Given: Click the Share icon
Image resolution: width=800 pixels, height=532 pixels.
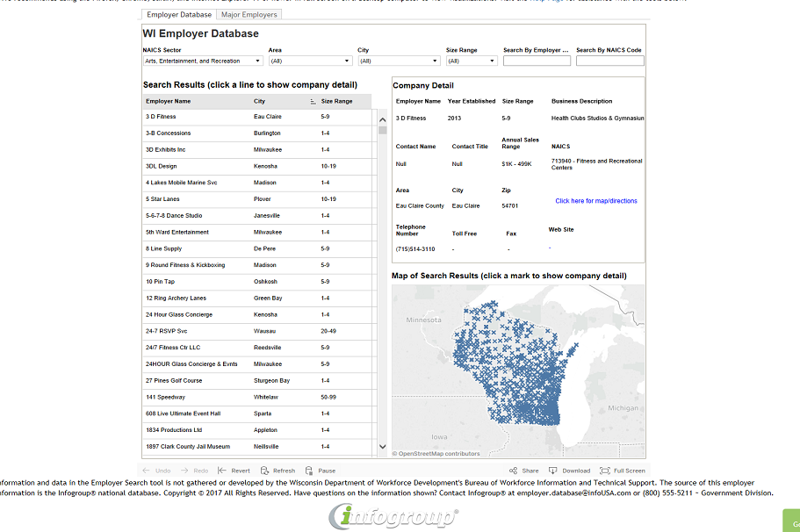Looking at the screenshot, I should (513, 471).
